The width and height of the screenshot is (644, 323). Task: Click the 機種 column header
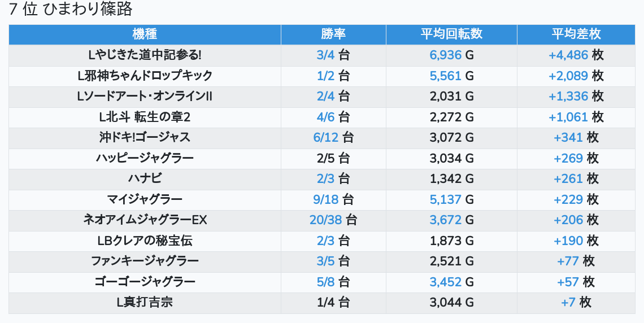click(145, 34)
